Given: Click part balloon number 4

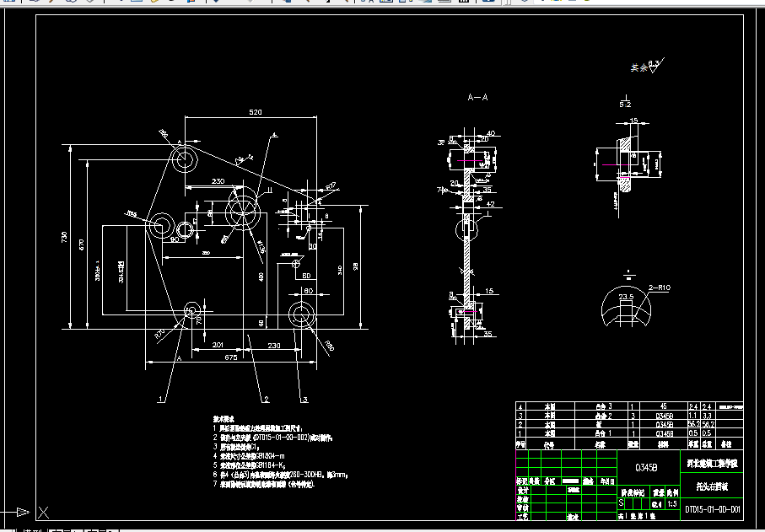Looking at the screenshot, I should [274, 135].
